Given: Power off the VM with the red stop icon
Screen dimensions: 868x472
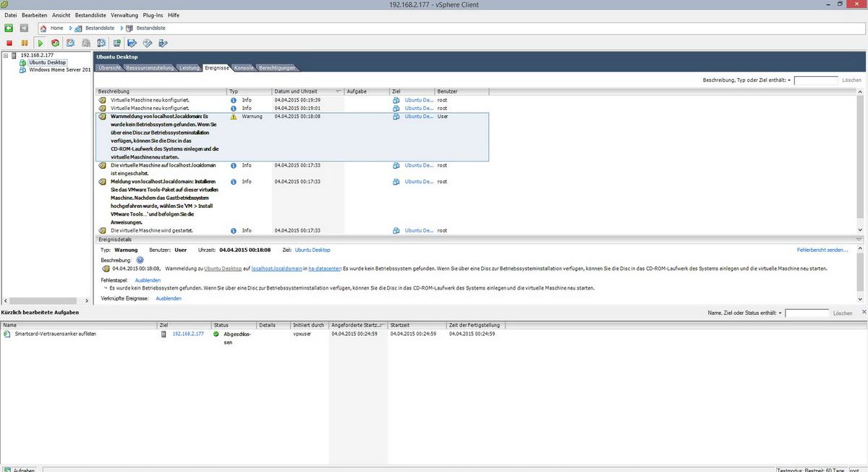Looking at the screenshot, I should tap(9, 43).
